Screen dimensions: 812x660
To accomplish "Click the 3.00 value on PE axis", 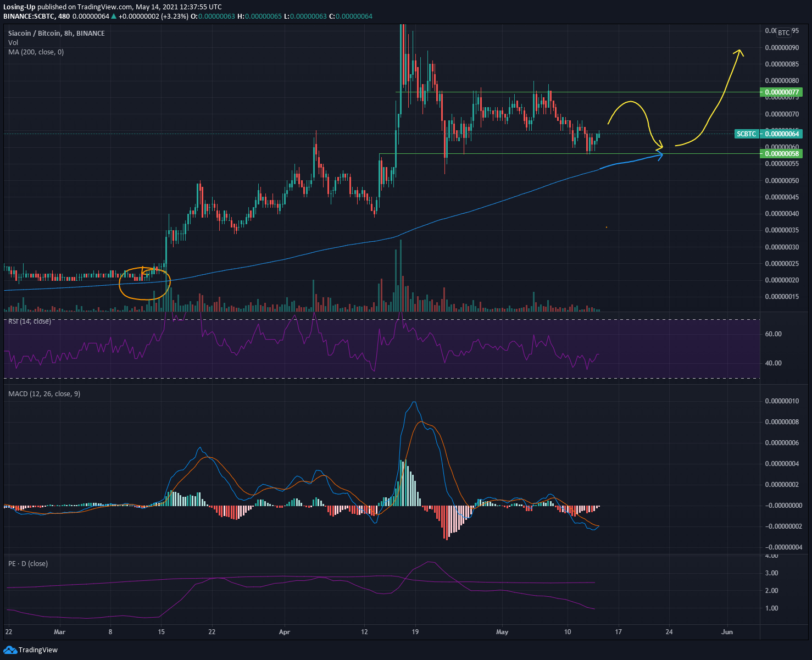I will click(x=771, y=573).
